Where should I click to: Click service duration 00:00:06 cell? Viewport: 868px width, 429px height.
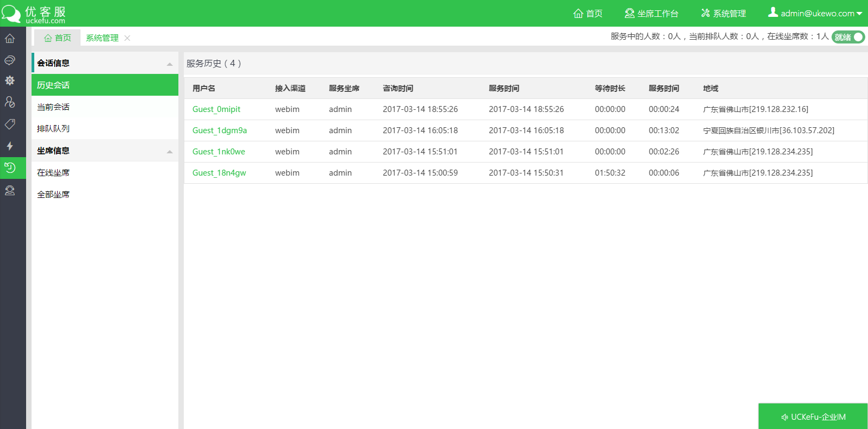pos(664,173)
